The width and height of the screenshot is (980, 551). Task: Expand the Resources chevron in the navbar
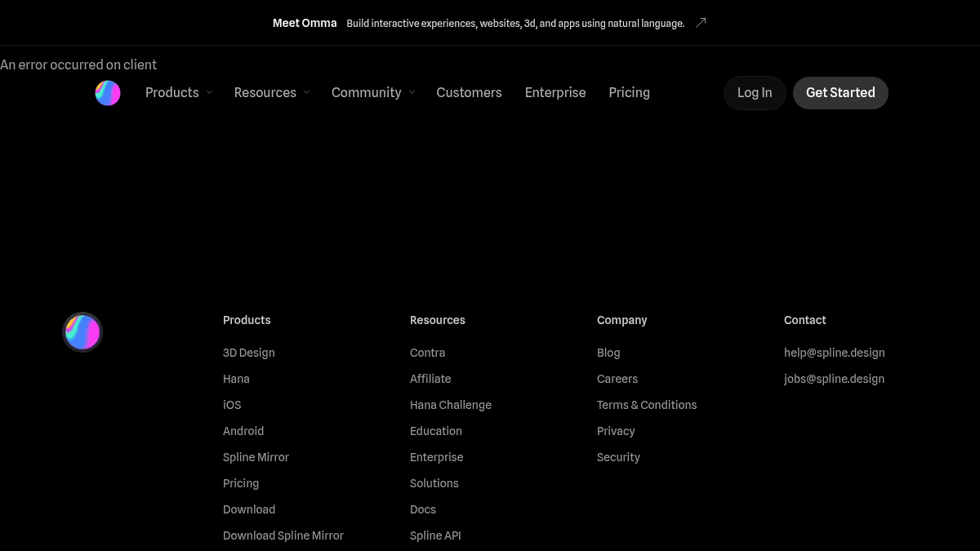(306, 93)
